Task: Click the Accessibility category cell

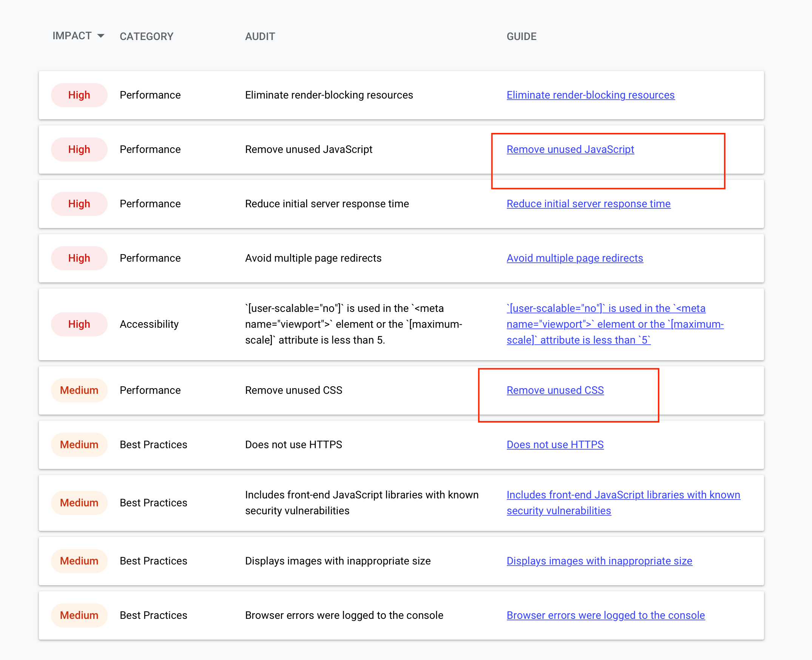Action: (149, 324)
